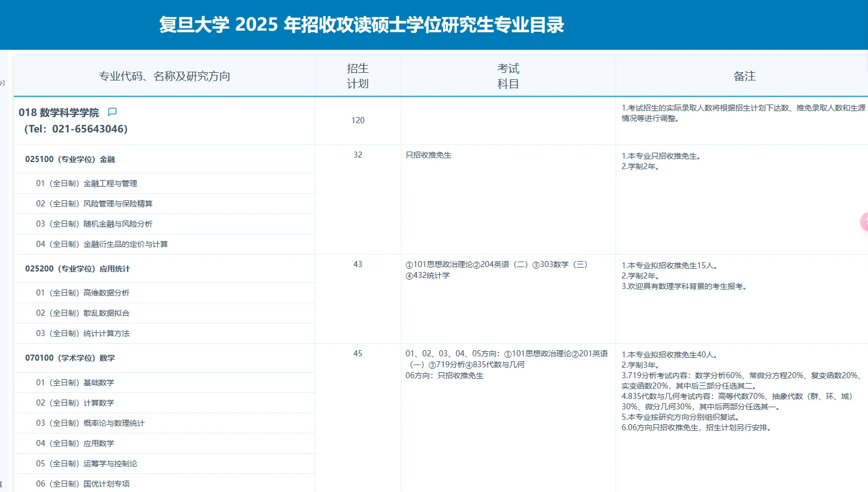
Task: Click the enrollment number 43 for 应用统计
Action: [x=358, y=264]
